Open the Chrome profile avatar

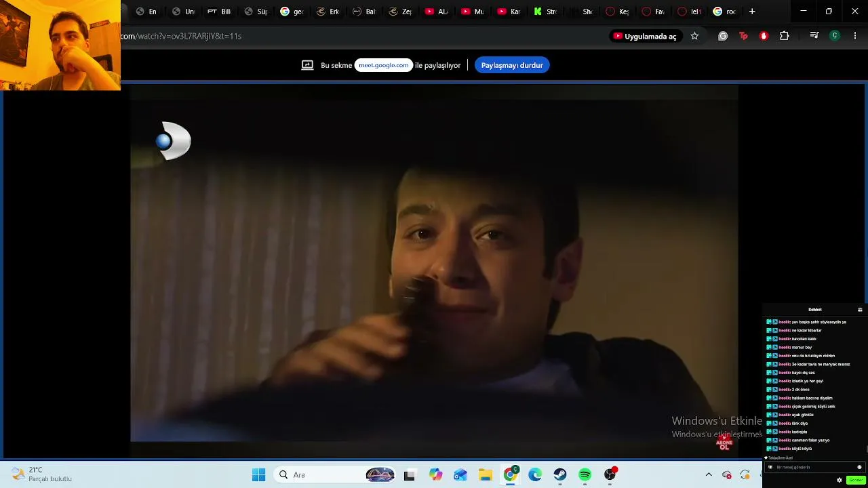[x=835, y=36]
